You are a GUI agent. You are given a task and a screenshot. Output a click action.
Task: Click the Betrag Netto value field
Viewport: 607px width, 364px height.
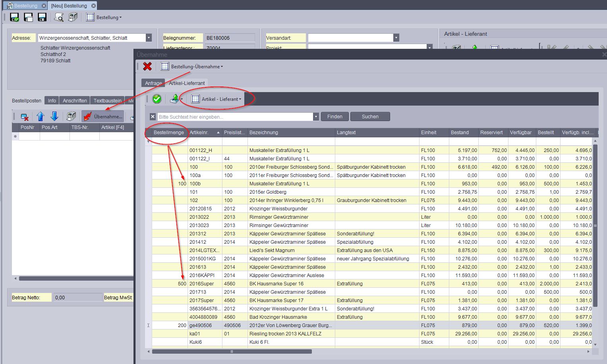click(x=78, y=297)
